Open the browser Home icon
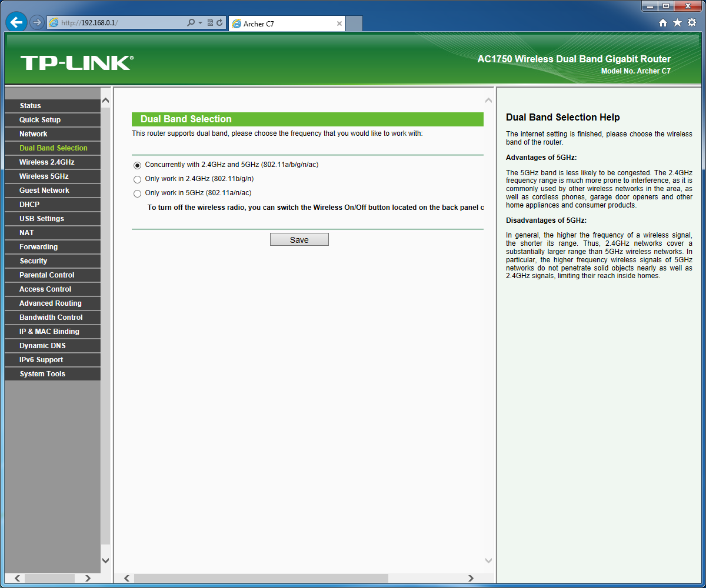 663,22
